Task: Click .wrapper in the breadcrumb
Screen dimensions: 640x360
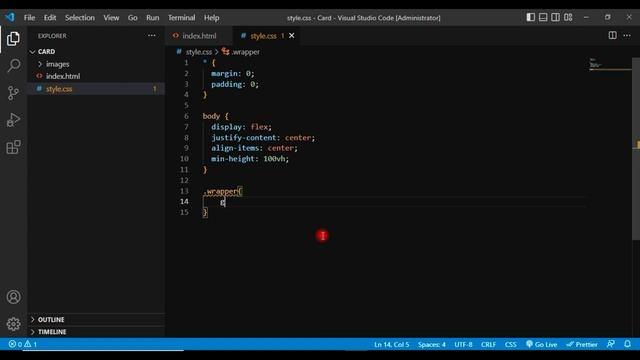Action: [x=245, y=52]
